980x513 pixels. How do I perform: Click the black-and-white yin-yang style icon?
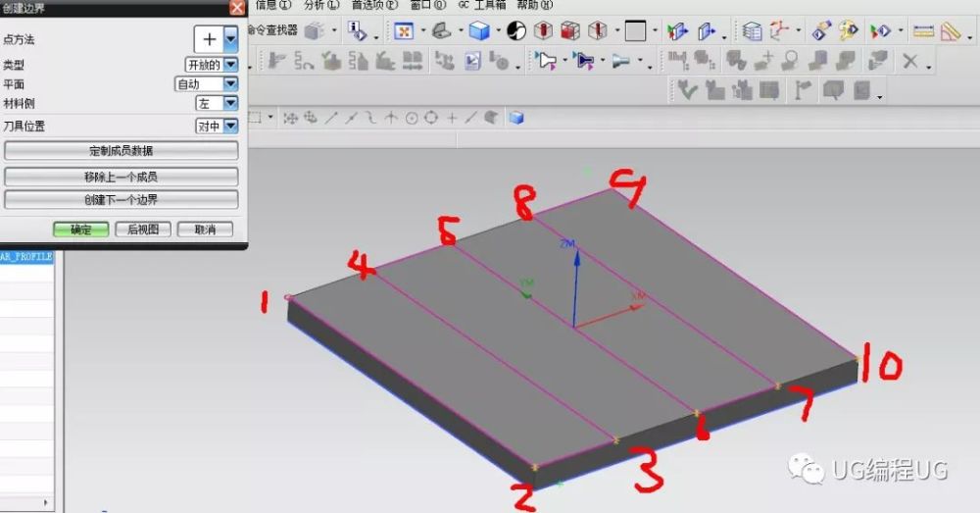point(516,30)
